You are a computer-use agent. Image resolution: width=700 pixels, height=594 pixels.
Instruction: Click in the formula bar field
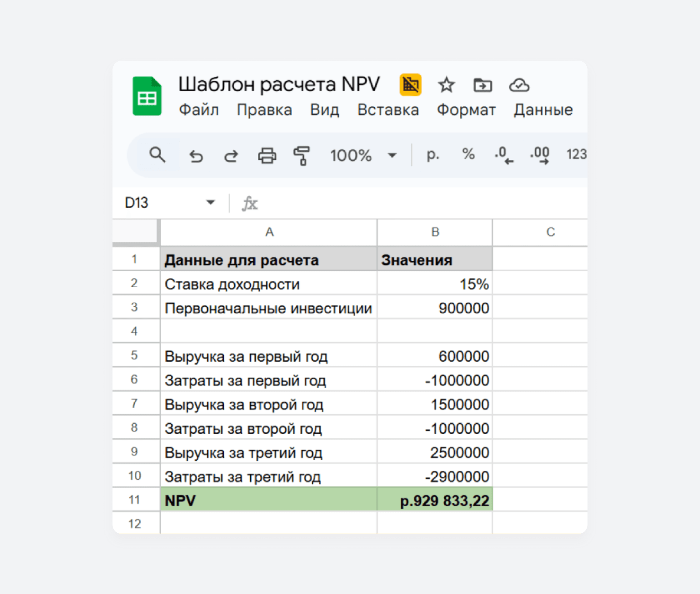(404, 203)
